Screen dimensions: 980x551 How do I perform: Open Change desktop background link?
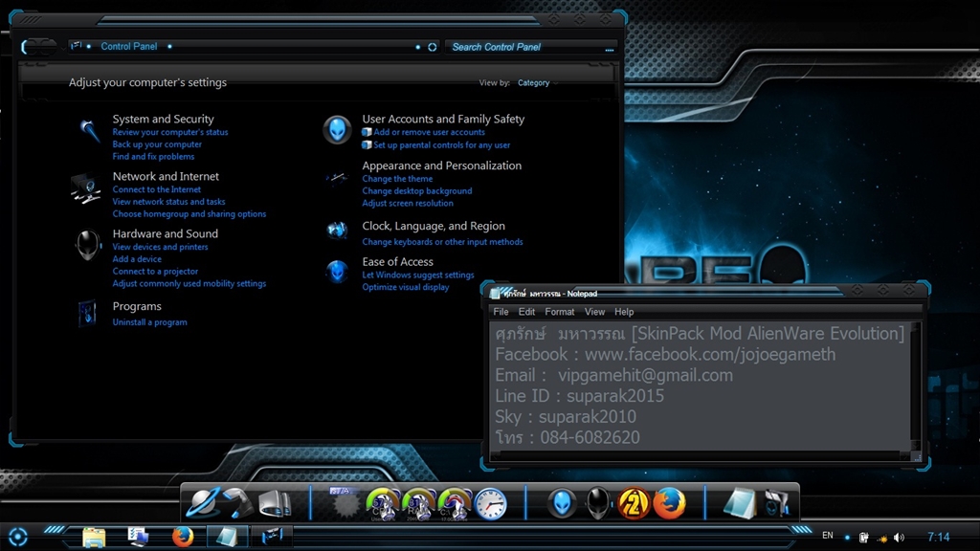tap(417, 191)
